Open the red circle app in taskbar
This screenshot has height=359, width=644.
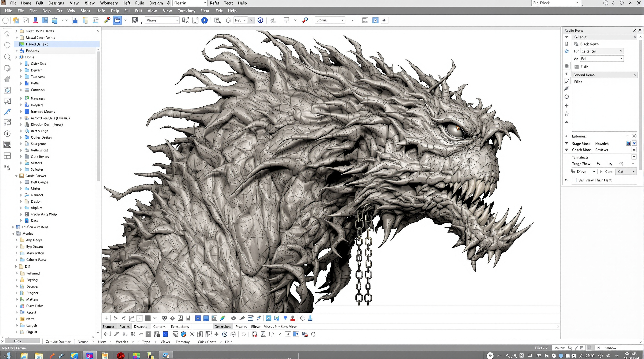(x=121, y=355)
